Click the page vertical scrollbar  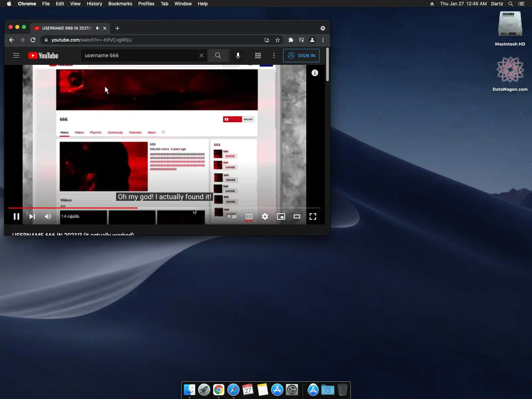coord(328,65)
